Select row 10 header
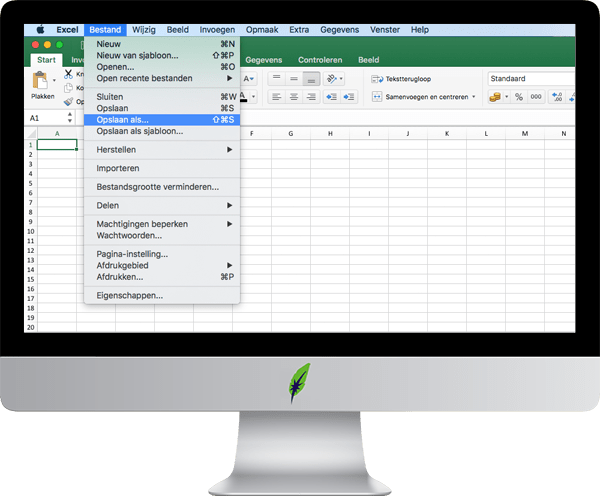The height and width of the screenshot is (496, 600). (31, 231)
